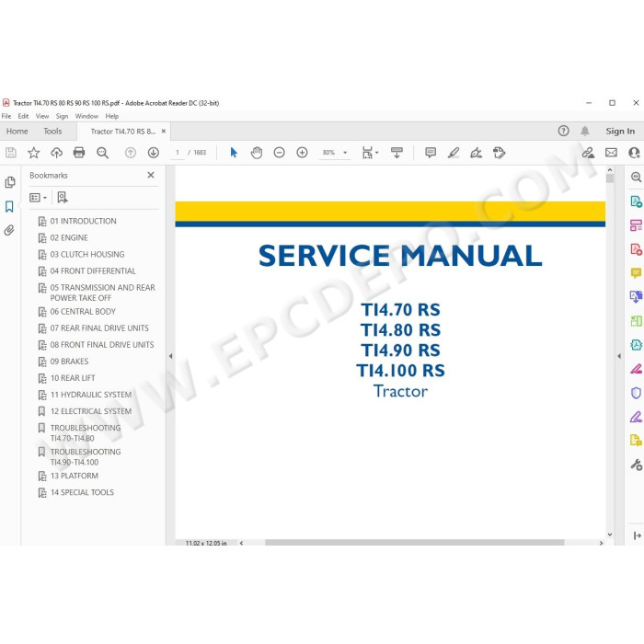Select the Highlight text pen tool

tap(454, 153)
